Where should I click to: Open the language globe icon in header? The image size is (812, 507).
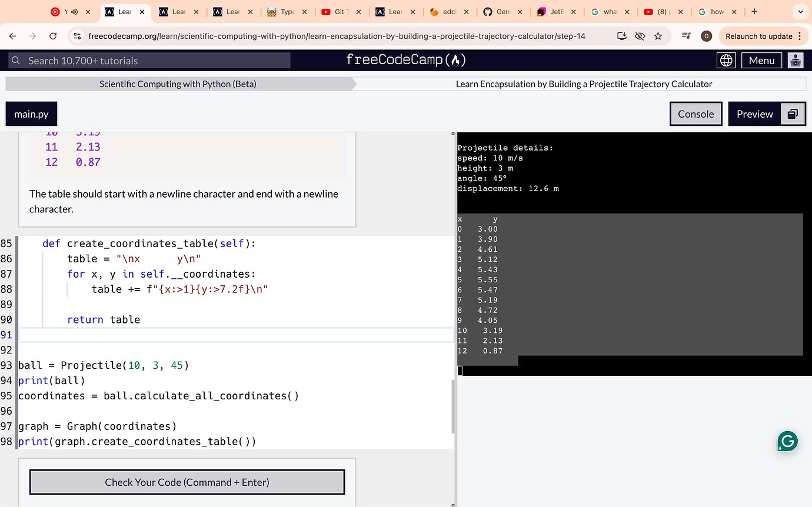coord(726,59)
